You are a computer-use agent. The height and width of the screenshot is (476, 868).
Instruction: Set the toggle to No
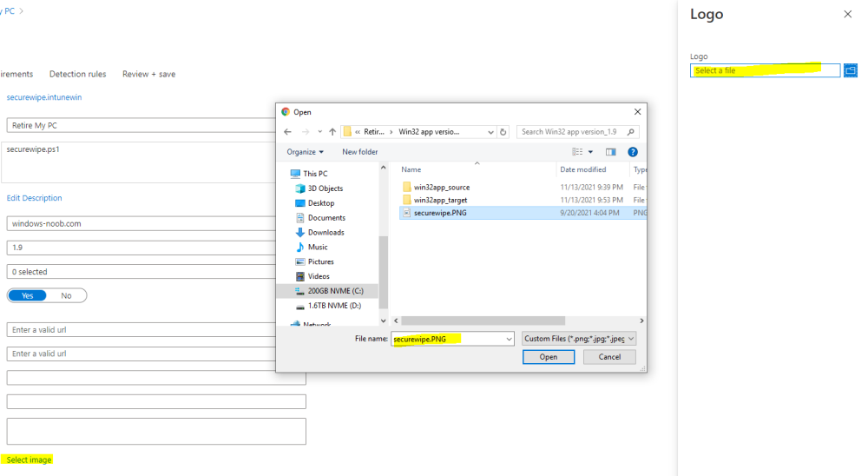coord(67,295)
